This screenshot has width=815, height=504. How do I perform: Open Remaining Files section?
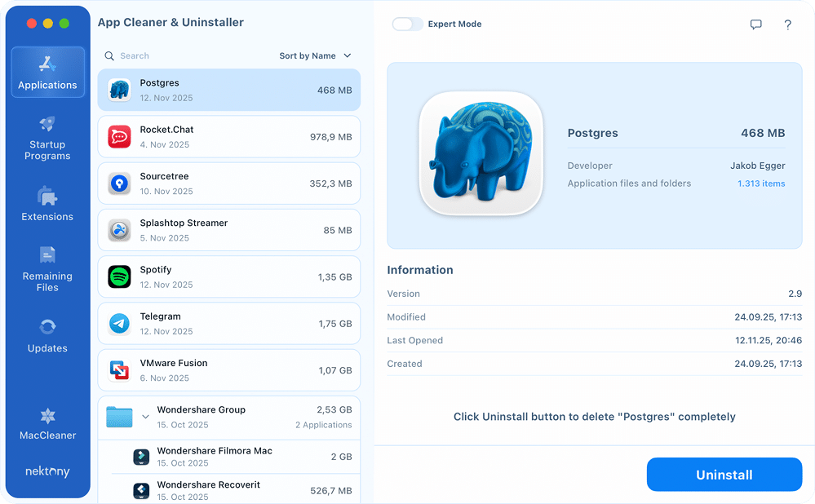pos(47,269)
